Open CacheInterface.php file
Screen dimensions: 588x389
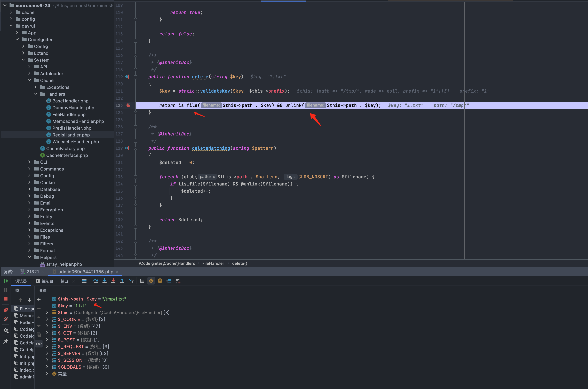click(67, 155)
